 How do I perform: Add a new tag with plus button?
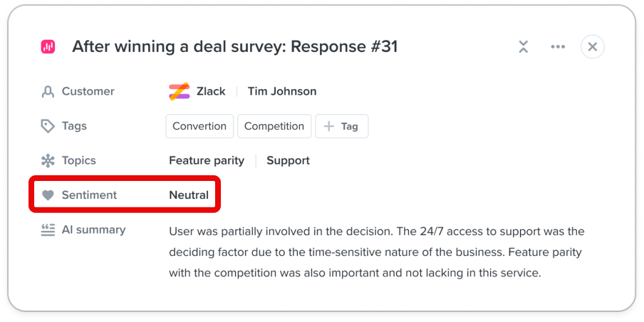(341, 126)
